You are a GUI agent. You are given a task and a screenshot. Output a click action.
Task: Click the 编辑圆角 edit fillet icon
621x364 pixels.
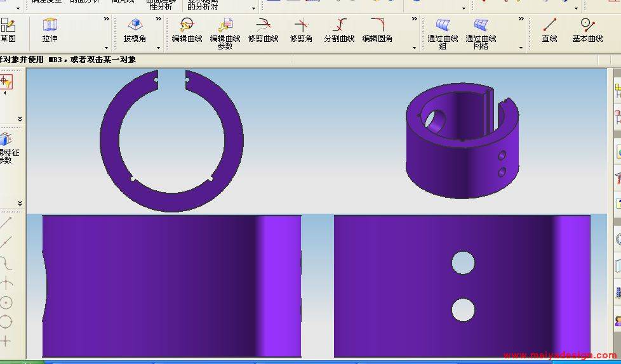(377, 30)
